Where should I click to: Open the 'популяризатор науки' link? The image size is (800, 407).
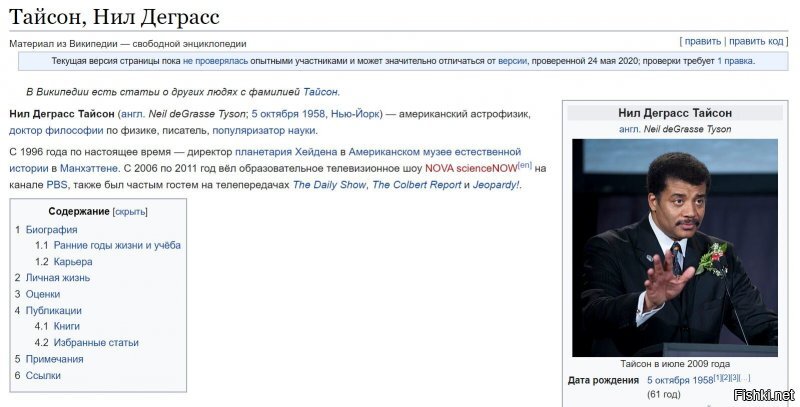pos(264,131)
